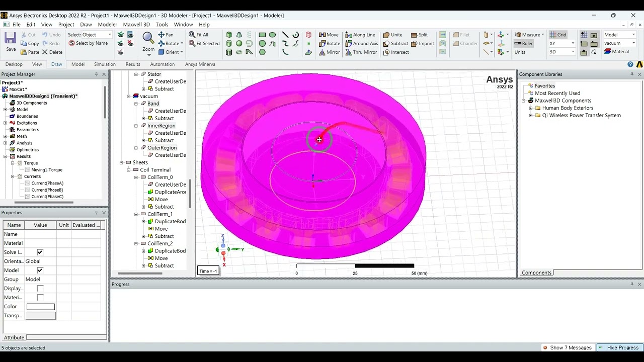
Task: Select CoilTerm_1 in the model tree
Action: click(160, 214)
